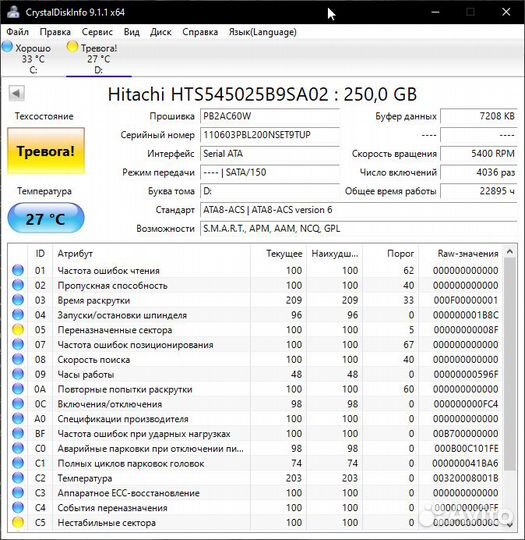
Task: Click the Возможности field with S.M.A.R.T.
Action: click(359, 229)
